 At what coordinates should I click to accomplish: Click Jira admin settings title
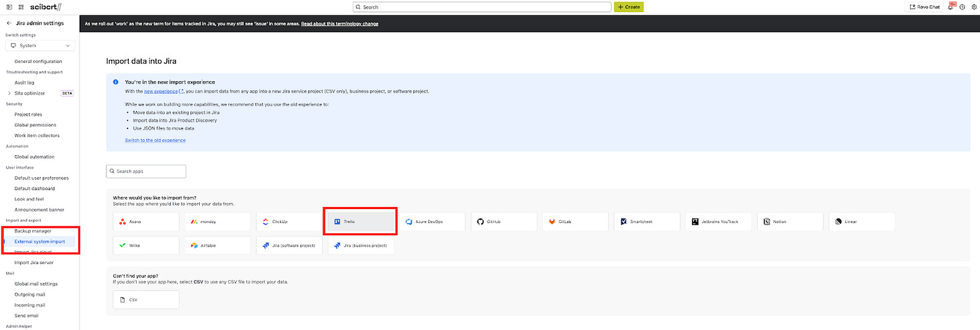pos(40,23)
